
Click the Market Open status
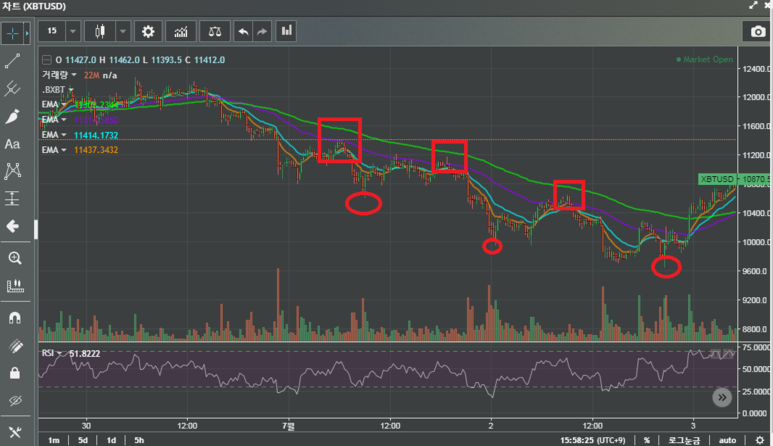coord(704,60)
